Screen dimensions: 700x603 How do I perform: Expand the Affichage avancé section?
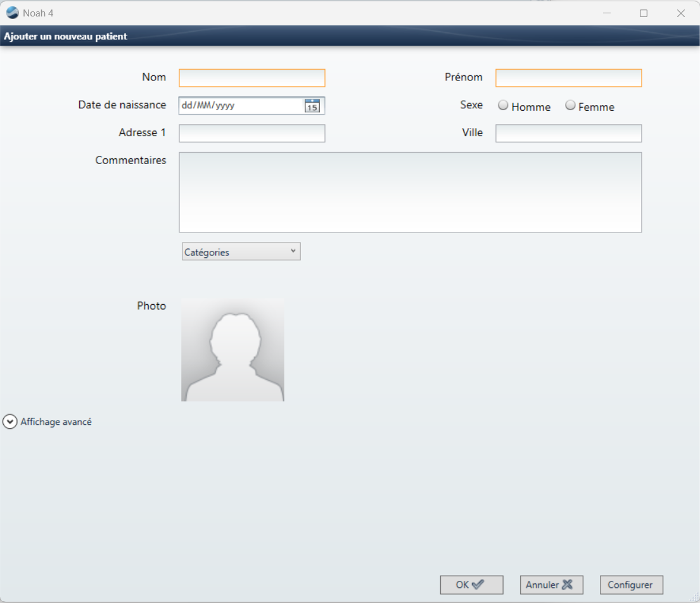[10, 422]
